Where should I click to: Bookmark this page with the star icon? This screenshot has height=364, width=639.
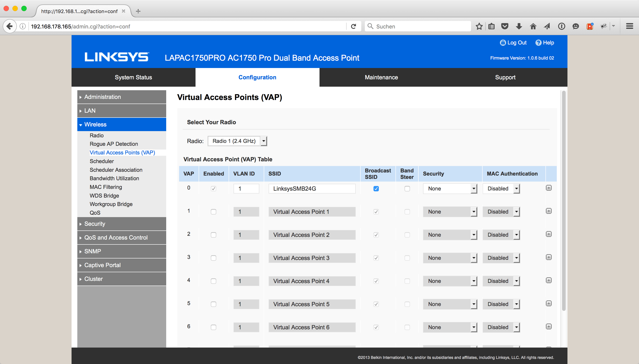pyautogui.click(x=479, y=26)
